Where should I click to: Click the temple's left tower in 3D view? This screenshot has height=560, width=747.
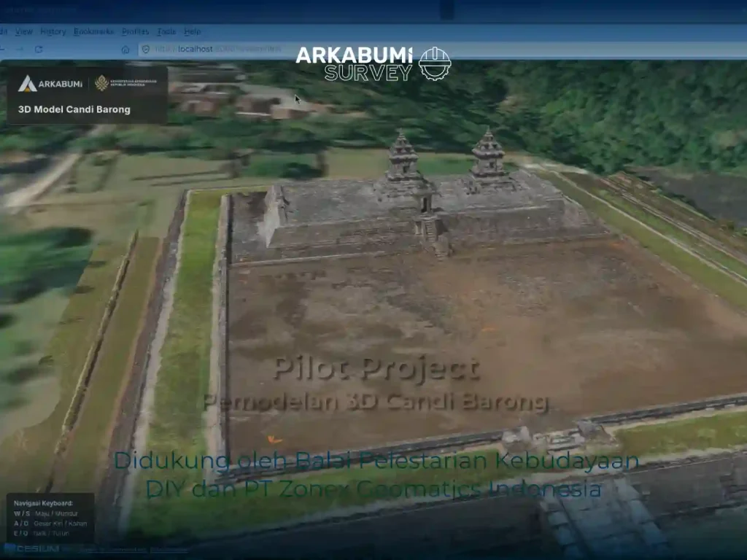click(403, 155)
